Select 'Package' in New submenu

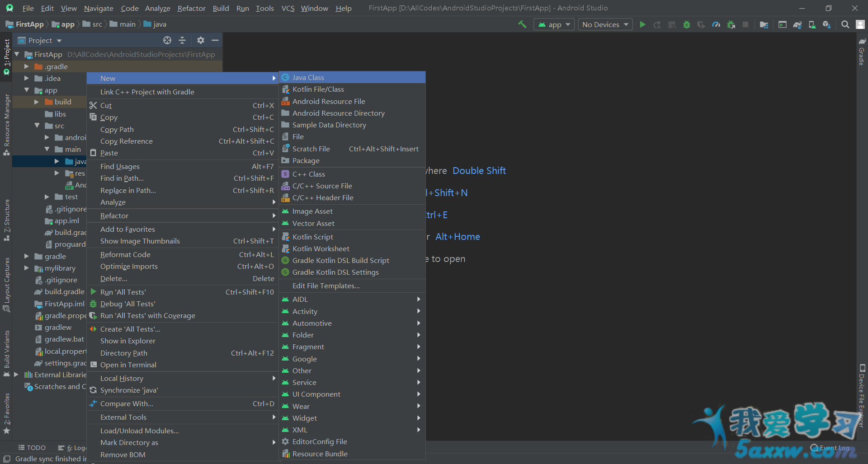coord(352,160)
